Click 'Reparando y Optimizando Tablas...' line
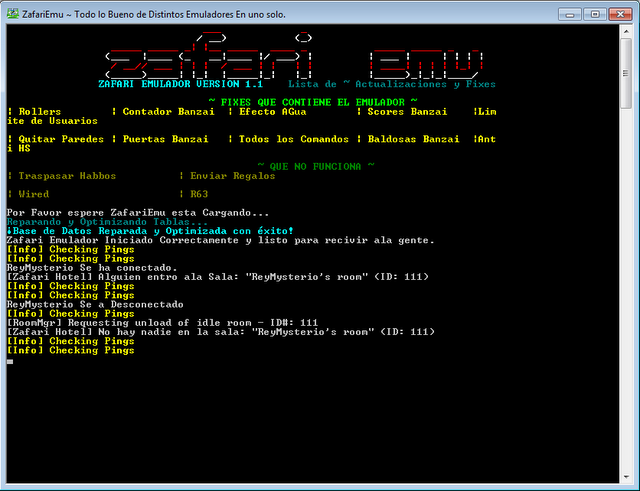 click(x=107, y=222)
